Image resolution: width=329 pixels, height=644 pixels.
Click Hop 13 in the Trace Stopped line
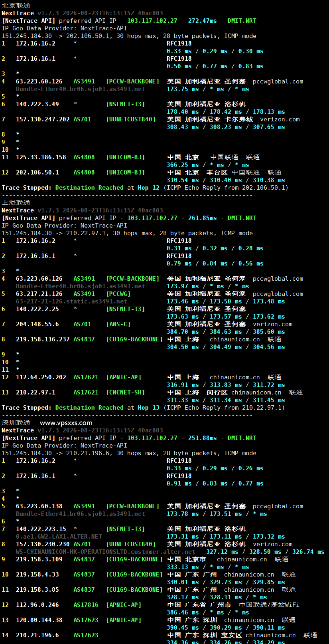point(148,408)
